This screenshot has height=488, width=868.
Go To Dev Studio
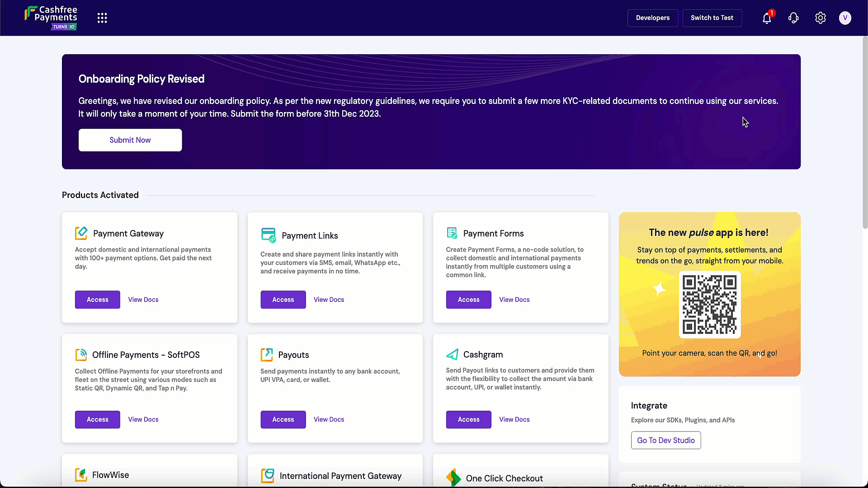coord(665,440)
